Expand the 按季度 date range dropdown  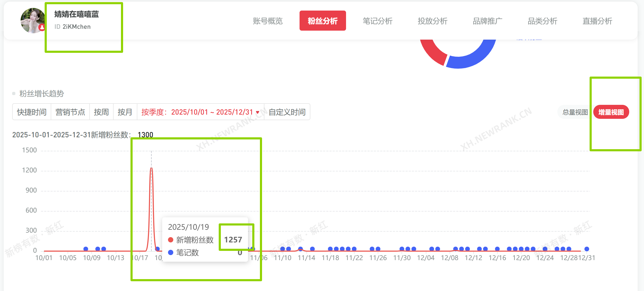(200, 112)
